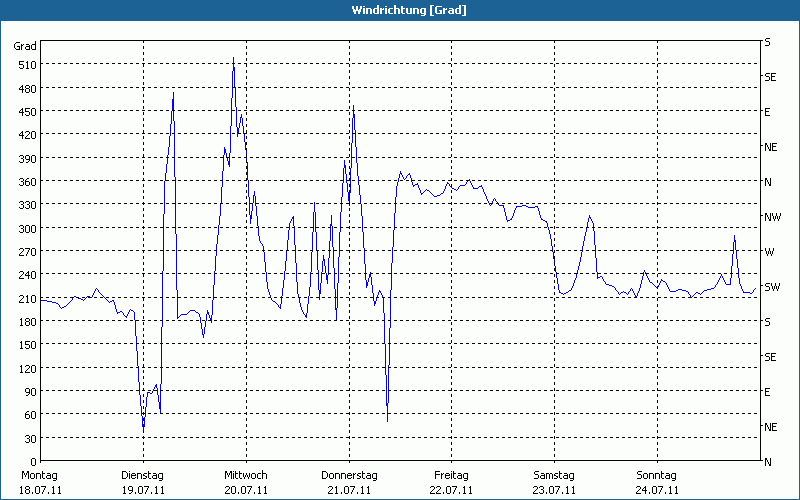Click the NW compass label on right axis

click(772, 217)
